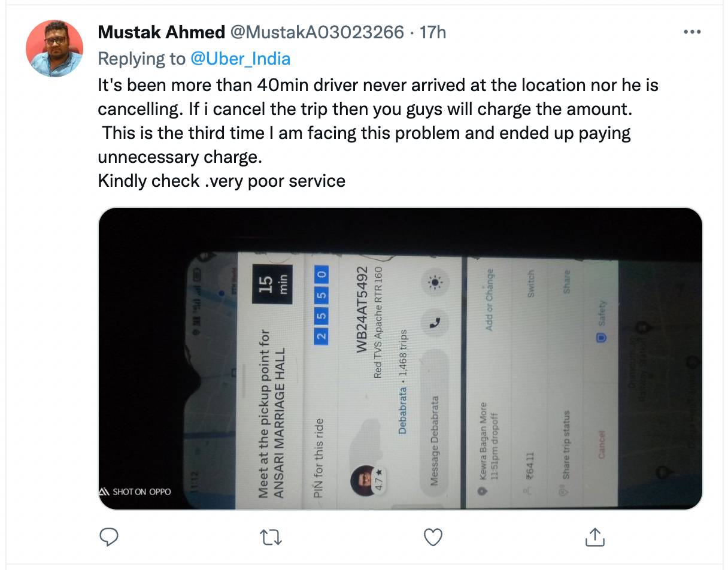The height and width of the screenshot is (570, 728).
Task: Like the tweet with the heart icon
Action: pos(433,537)
